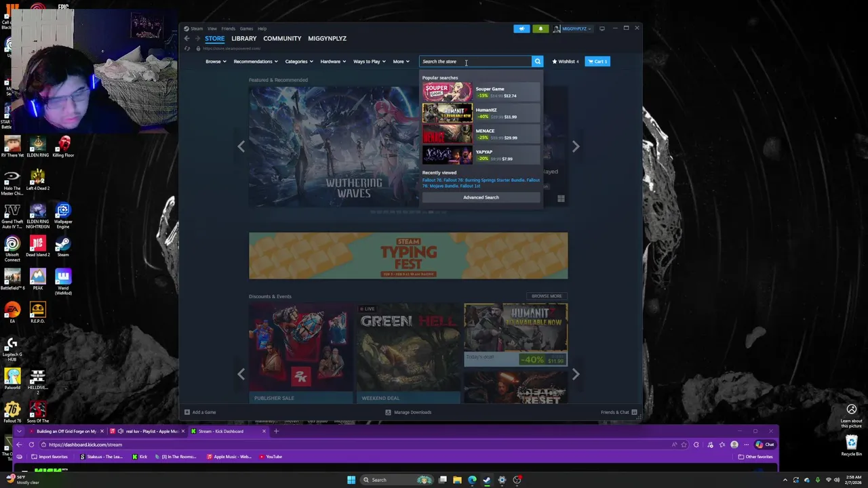Viewport: 868px width, 488px height.
Task: Click Advanced Search in search popup
Action: [481, 197]
